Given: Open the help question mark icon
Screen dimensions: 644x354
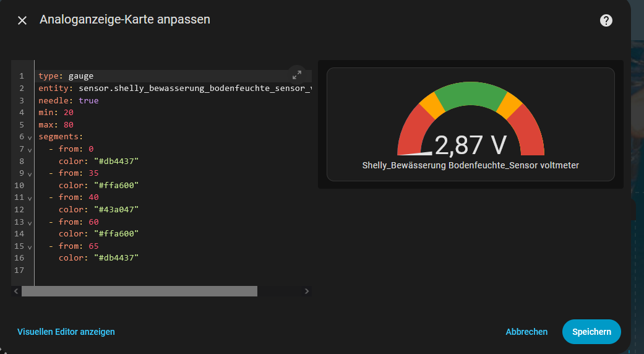Looking at the screenshot, I should tap(606, 20).
